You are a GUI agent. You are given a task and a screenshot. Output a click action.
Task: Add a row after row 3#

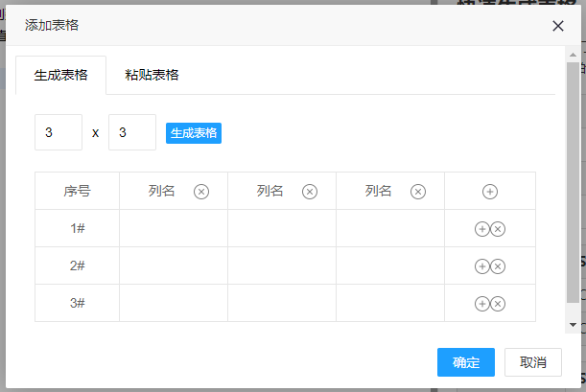[x=482, y=304]
